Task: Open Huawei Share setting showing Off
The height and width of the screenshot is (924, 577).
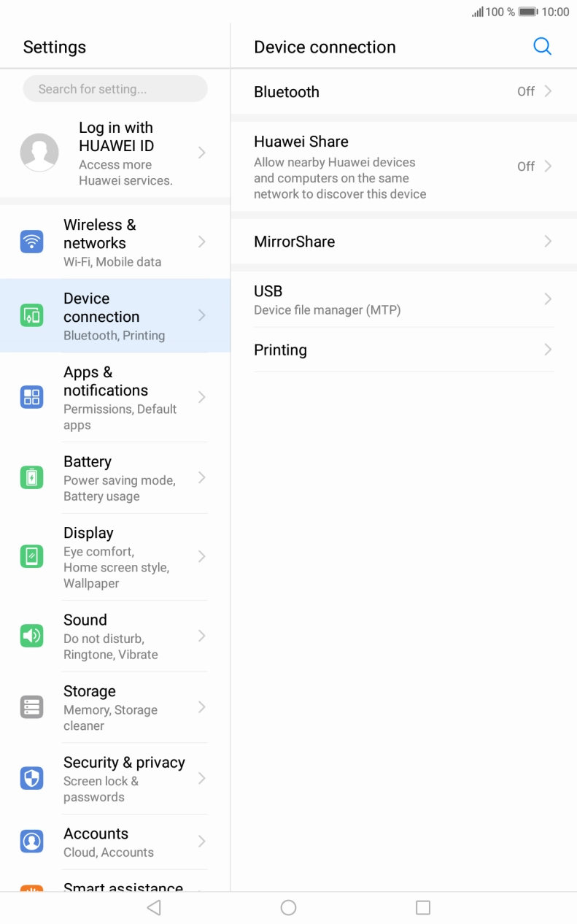Action: click(x=403, y=166)
